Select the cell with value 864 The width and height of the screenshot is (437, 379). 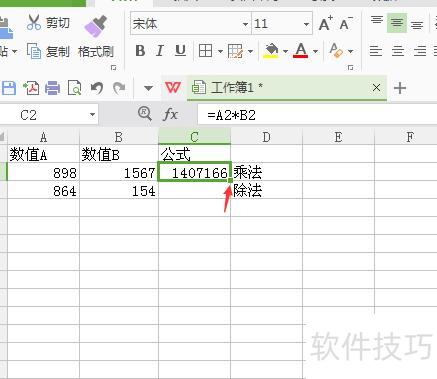(43, 190)
